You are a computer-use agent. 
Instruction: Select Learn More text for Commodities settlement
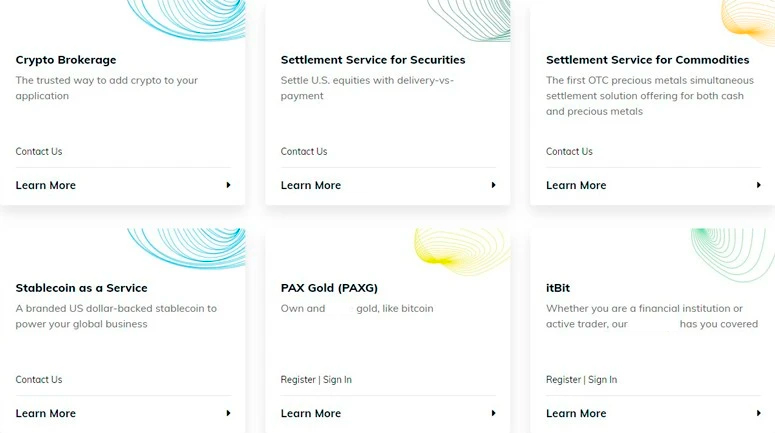pyautogui.click(x=576, y=185)
